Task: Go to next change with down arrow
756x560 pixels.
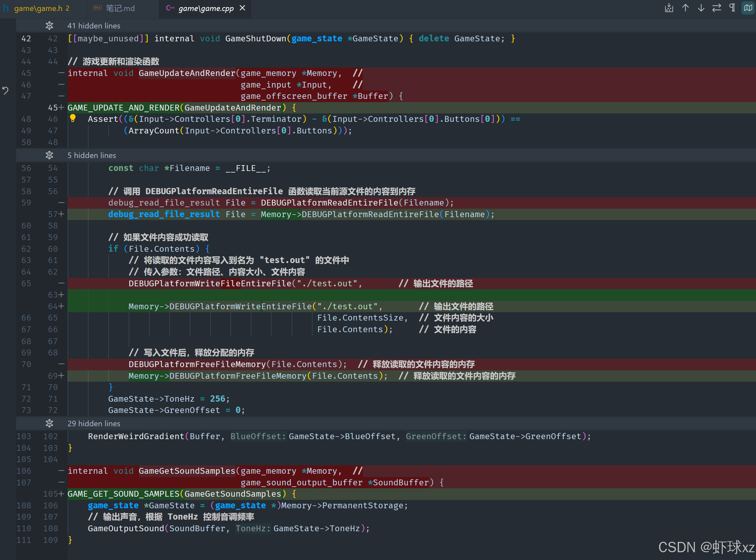Action: pos(701,8)
